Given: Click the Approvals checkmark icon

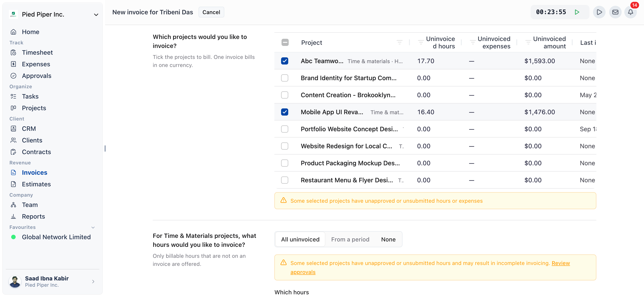Looking at the screenshot, I should pyautogui.click(x=13, y=76).
